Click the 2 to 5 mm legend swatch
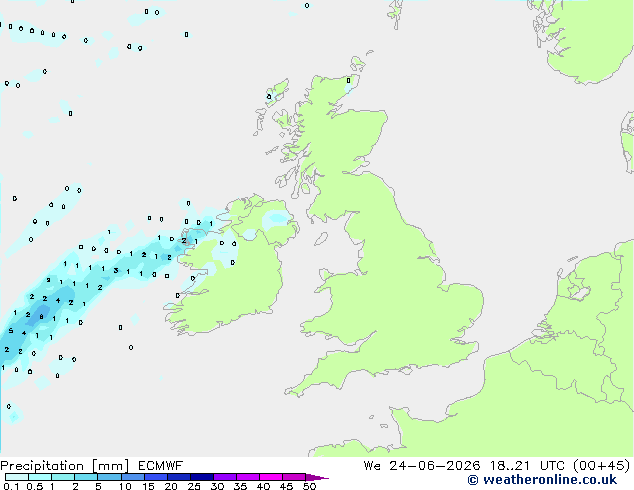Screen dimensions: 634x490 [86, 477]
